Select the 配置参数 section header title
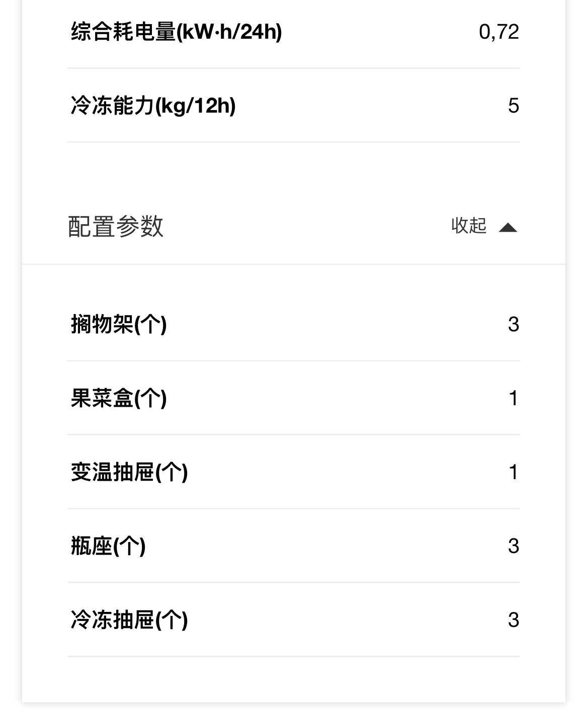This screenshot has width=588, height=726. (116, 226)
